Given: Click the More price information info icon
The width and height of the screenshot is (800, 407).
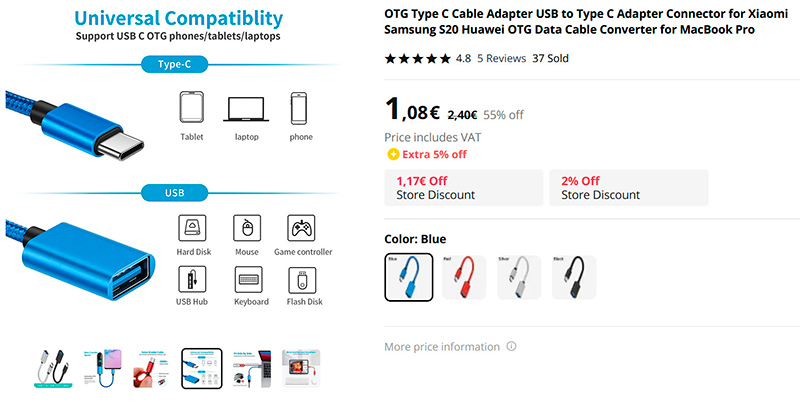Looking at the screenshot, I should click(x=511, y=347).
